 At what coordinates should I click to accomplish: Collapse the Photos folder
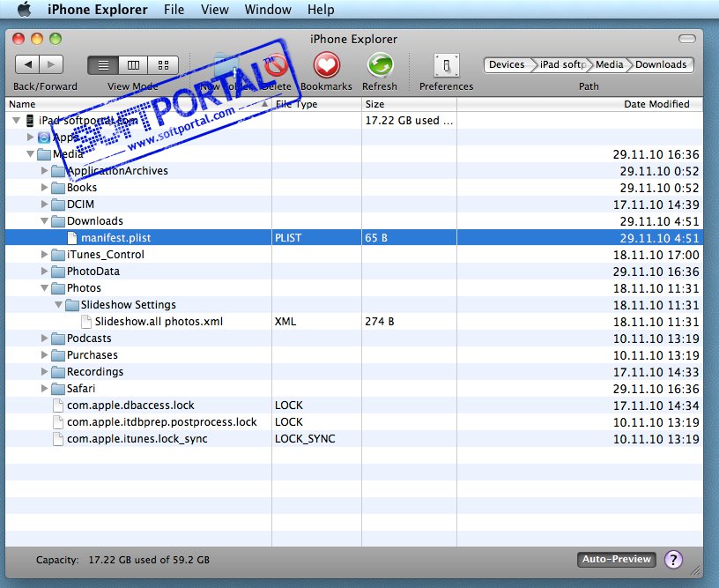click(x=44, y=288)
